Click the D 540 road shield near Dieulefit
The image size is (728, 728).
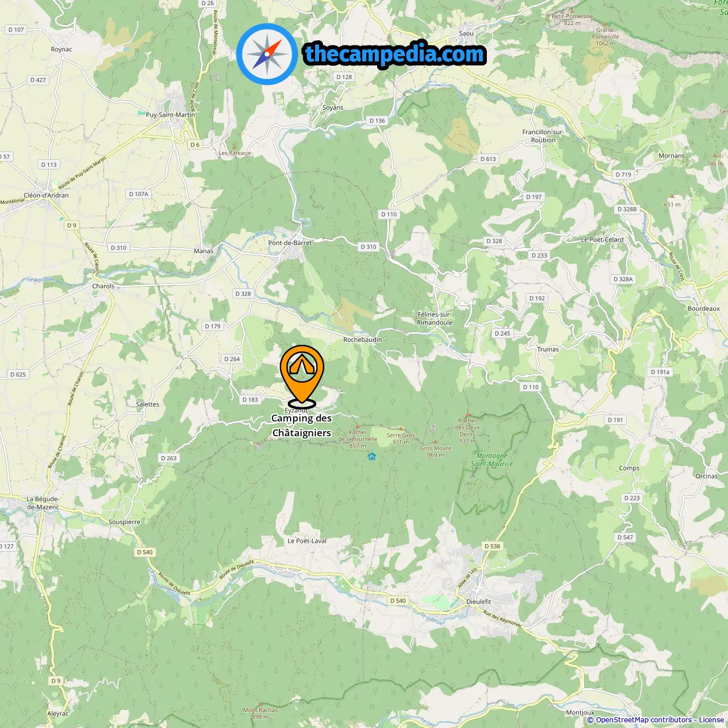pos(398,601)
